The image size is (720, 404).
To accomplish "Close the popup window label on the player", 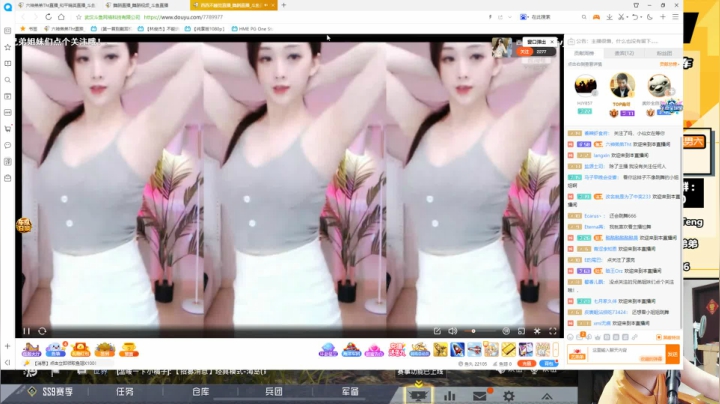I will tap(552, 42).
